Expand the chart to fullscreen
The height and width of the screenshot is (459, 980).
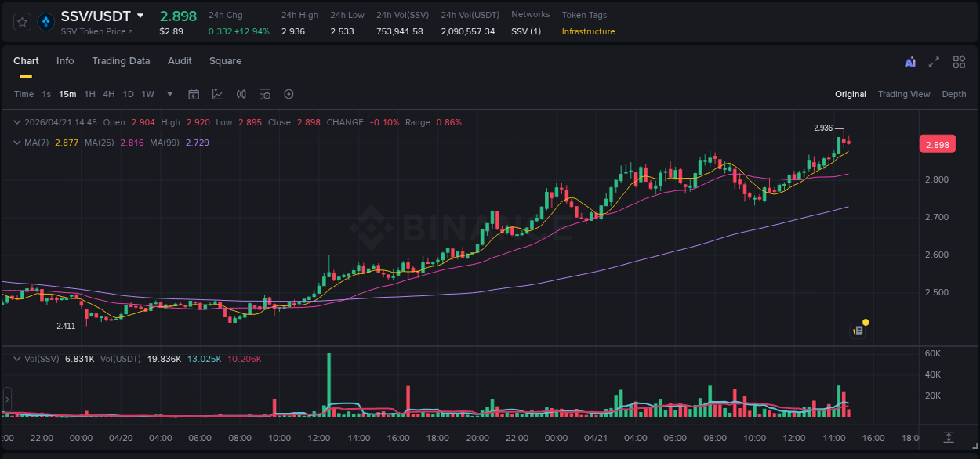[933, 61]
